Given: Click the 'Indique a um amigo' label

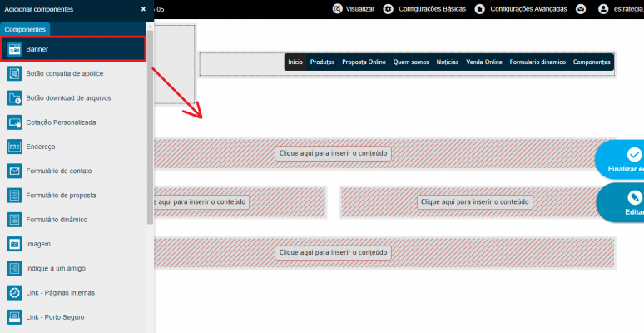Looking at the screenshot, I should (56, 268).
